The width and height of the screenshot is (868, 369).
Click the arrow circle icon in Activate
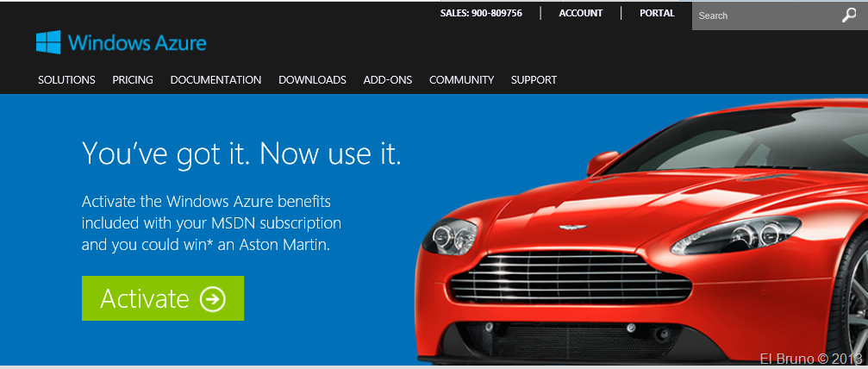click(213, 299)
